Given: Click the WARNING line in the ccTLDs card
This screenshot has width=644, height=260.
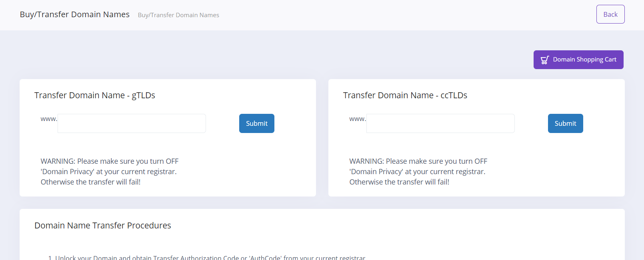Looking at the screenshot, I should (418, 161).
